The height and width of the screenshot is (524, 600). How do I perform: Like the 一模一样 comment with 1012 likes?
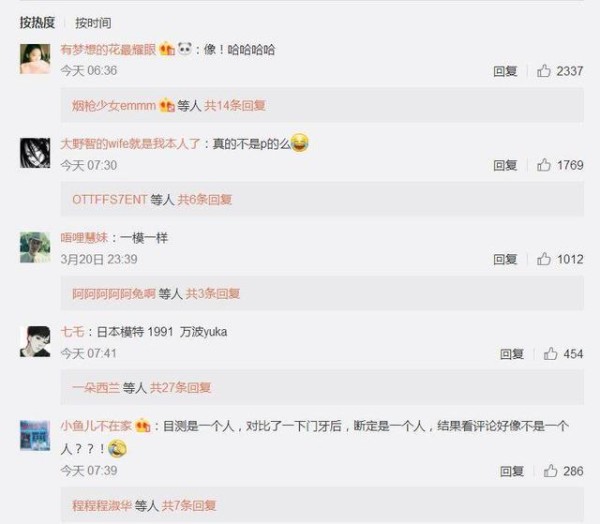click(x=544, y=259)
